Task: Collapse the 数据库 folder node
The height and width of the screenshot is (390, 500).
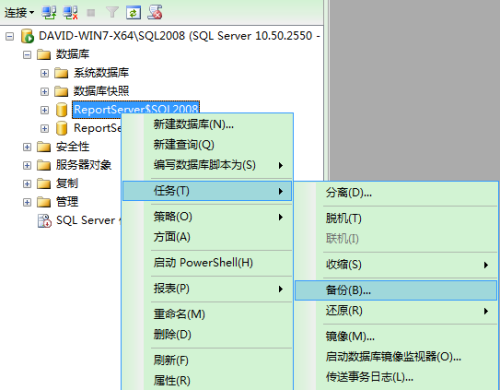Action: tap(27, 54)
